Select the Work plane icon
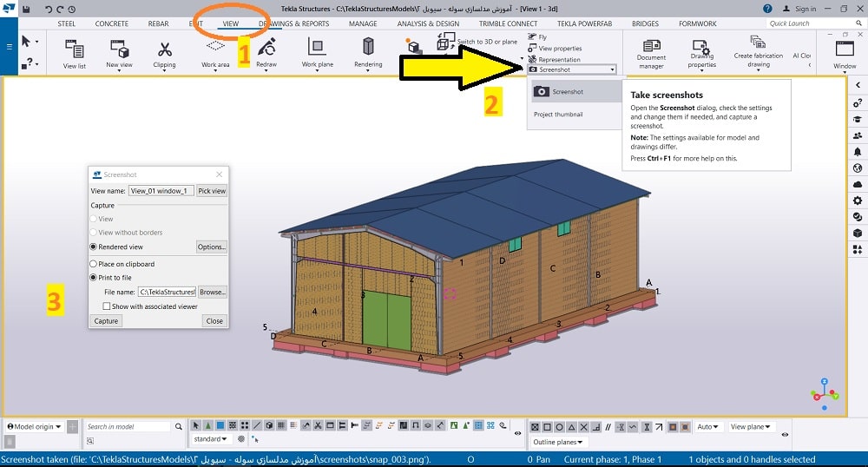The height and width of the screenshot is (467, 868). [316, 48]
